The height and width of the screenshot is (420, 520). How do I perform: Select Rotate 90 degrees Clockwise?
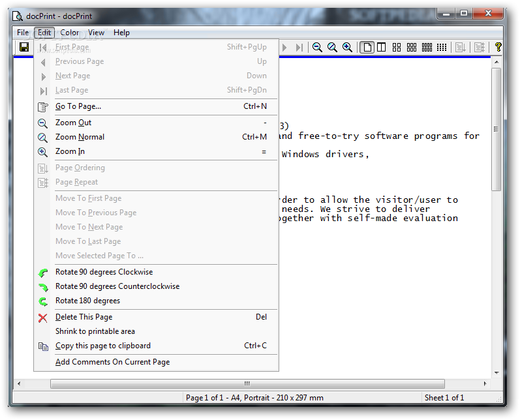click(156, 272)
